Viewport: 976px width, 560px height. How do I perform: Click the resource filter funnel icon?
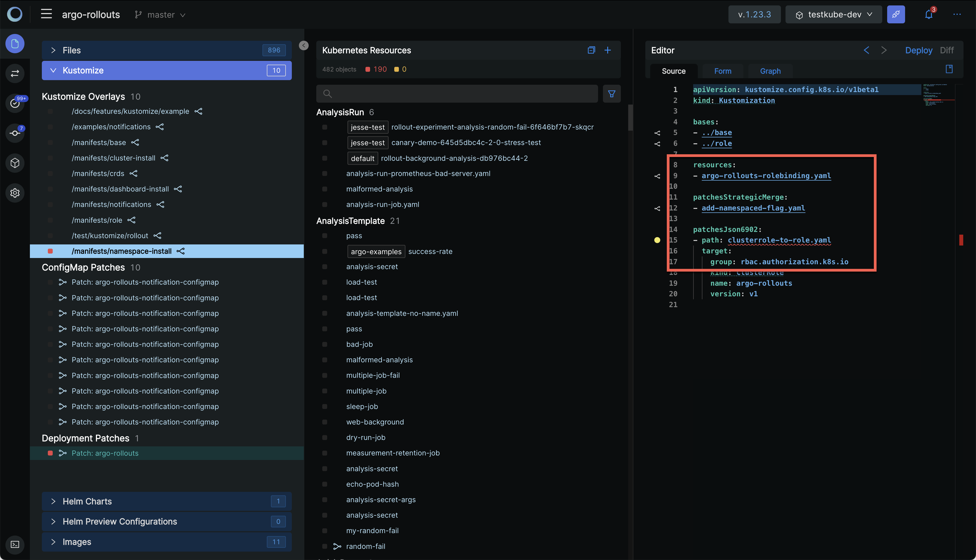tap(611, 93)
